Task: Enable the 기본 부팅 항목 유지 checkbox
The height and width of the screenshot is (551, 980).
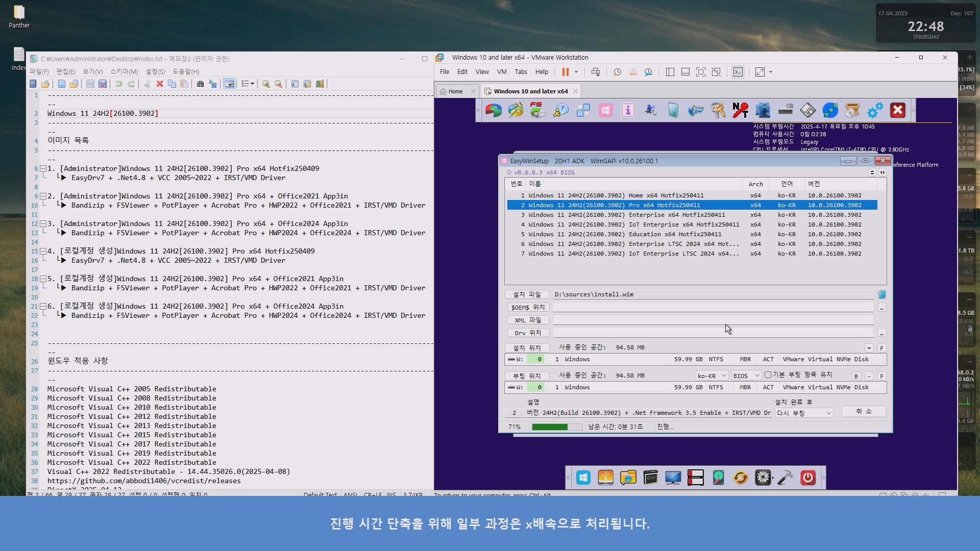Action: pyautogui.click(x=768, y=375)
